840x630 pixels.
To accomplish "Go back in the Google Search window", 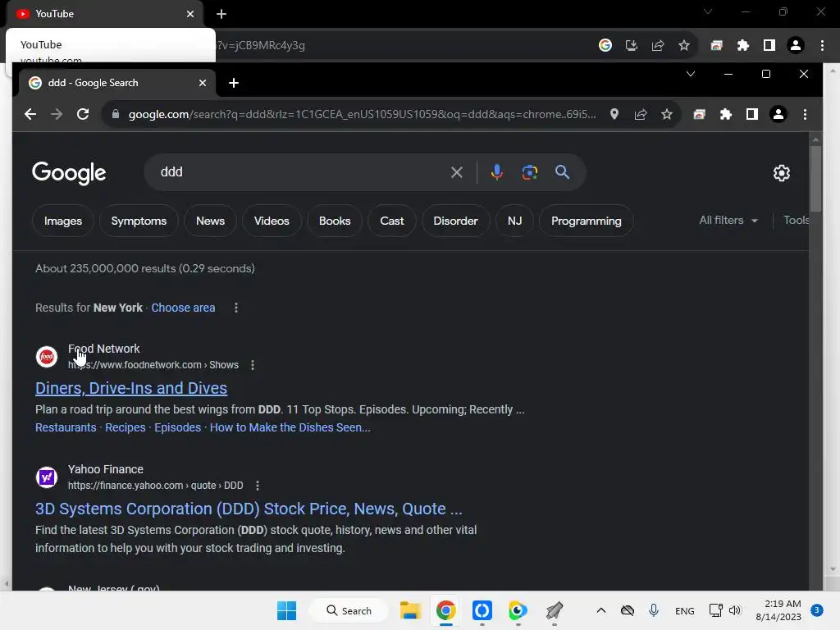I will tap(30, 114).
